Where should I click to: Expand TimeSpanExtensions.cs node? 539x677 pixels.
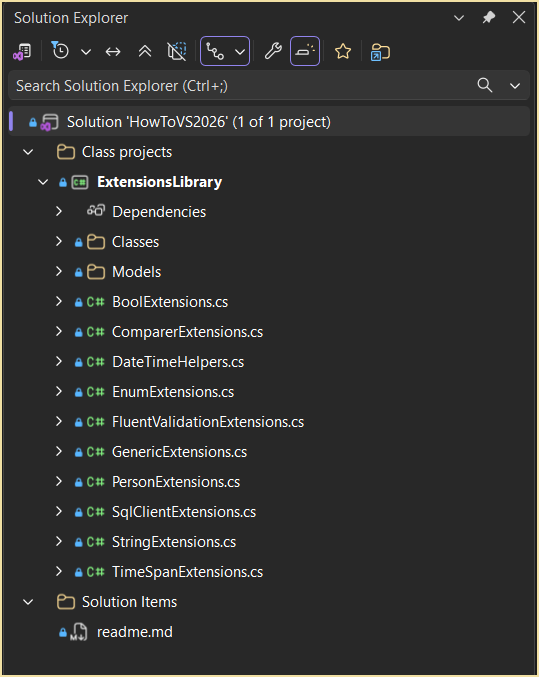coord(59,572)
